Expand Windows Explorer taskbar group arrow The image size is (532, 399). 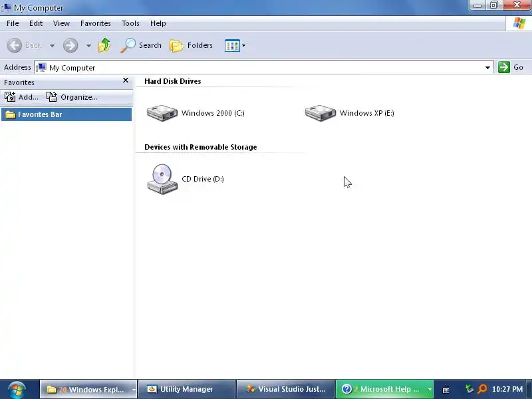click(x=134, y=390)
